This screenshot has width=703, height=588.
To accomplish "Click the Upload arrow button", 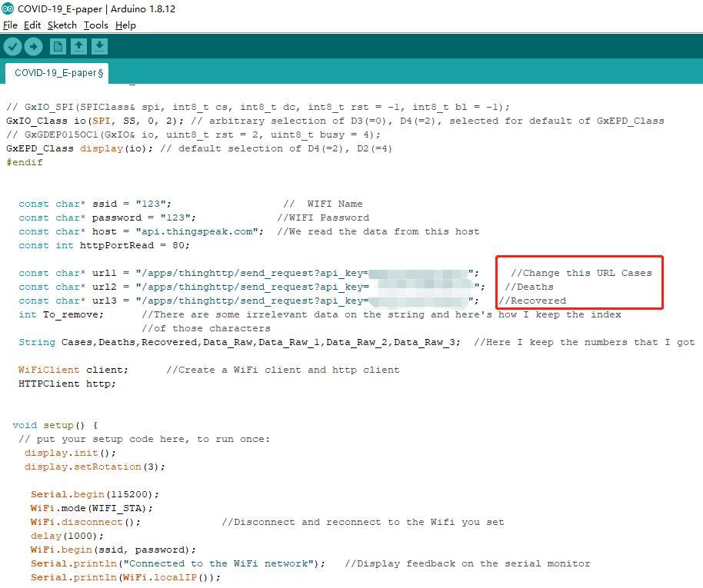I will click(x=33, y=46).
